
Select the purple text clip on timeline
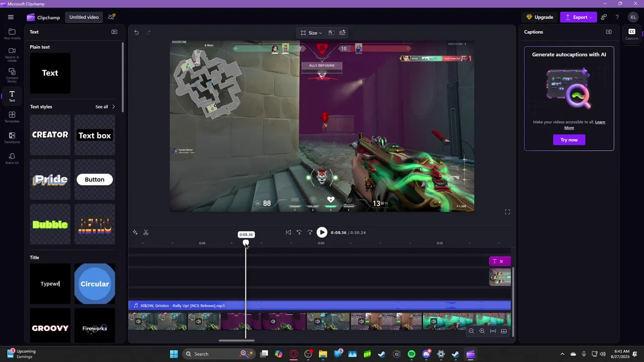tap(500, 261)
